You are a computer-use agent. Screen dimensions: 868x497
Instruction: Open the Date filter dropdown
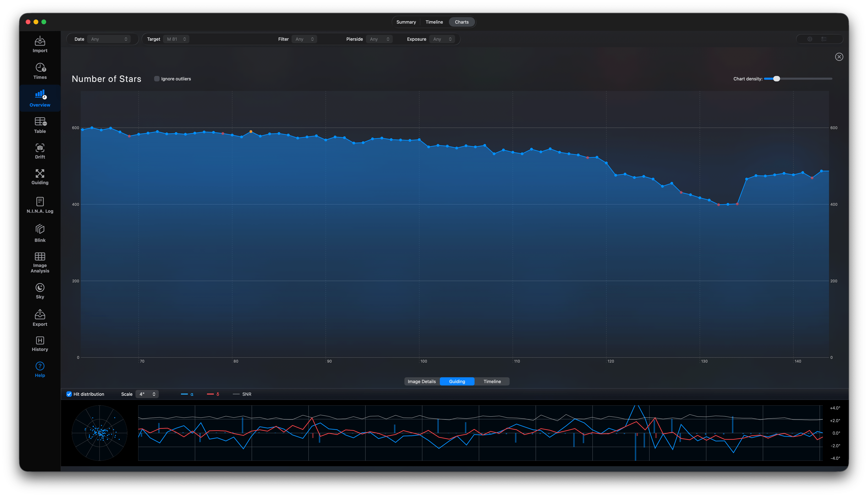[x=109, y=39]
